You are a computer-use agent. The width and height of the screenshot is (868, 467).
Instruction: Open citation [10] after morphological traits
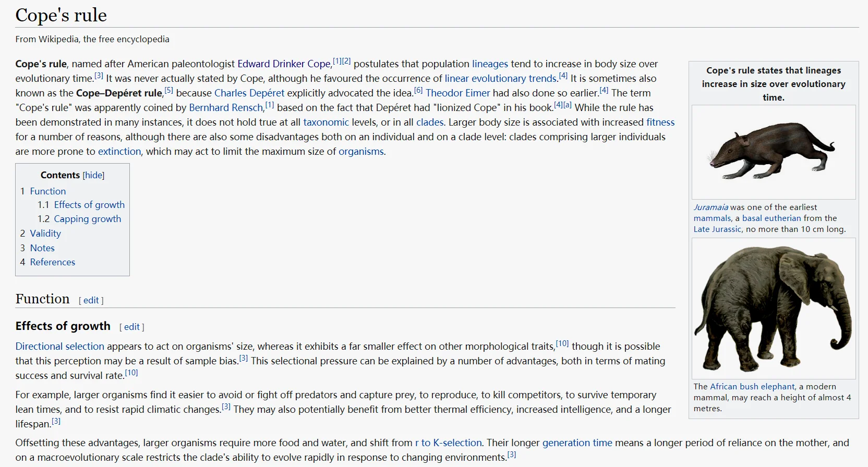click(562, 343)
